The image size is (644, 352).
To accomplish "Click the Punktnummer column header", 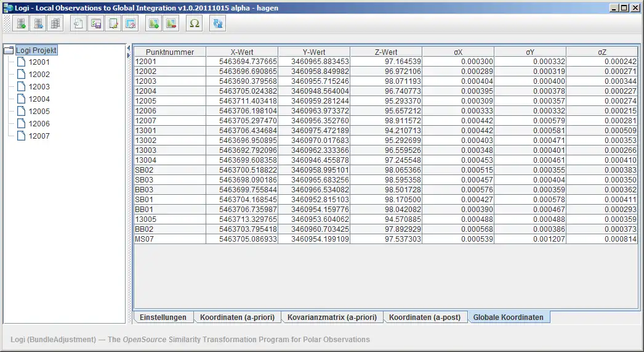I will 170,52.
